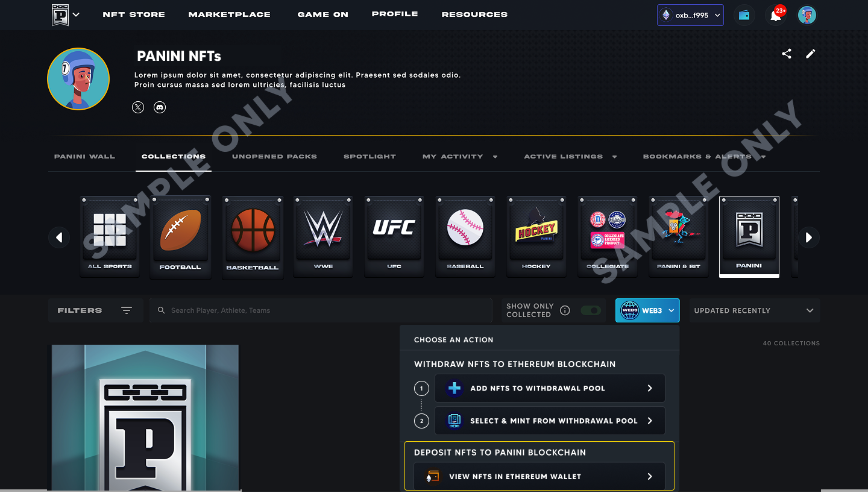Screen dimensions: 868x496
Task: Expand the dropdown arrow beside the Panini logo
Action: [x=76, y=15]
